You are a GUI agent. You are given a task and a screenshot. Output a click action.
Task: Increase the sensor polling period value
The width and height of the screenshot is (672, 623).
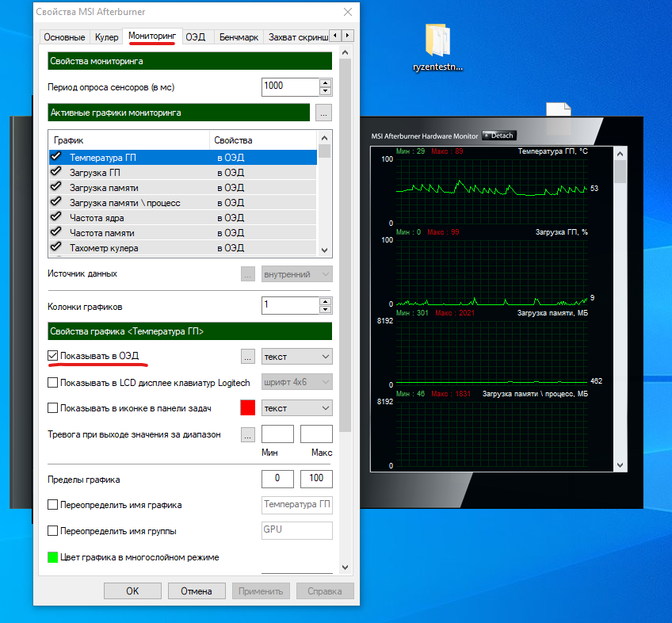point(325,82)
